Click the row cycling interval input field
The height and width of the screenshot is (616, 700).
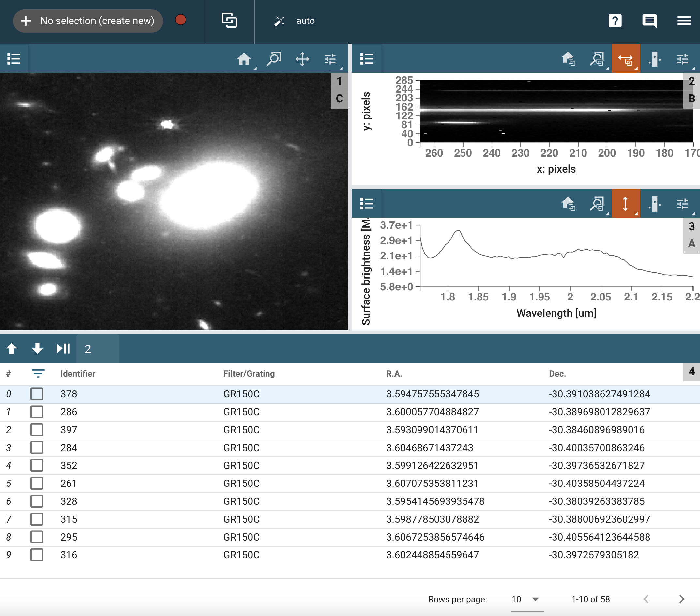(98, 349)
